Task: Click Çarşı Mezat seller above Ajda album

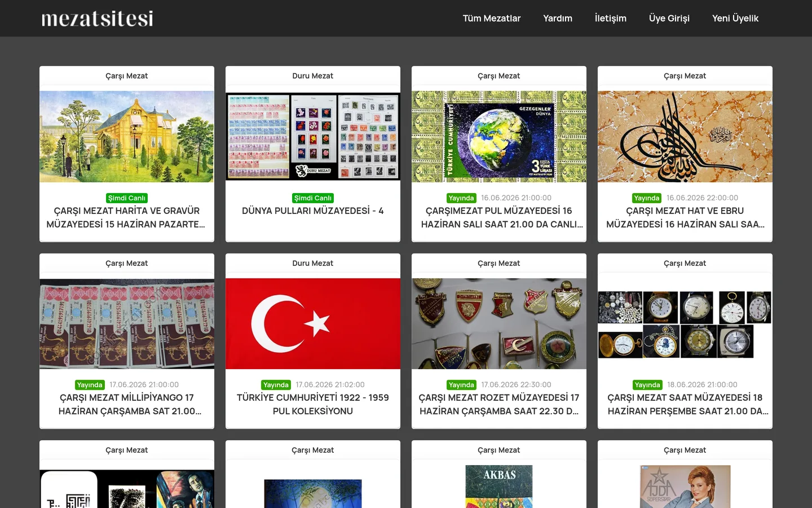Action: pyautogui.click(x=685, y=450)
